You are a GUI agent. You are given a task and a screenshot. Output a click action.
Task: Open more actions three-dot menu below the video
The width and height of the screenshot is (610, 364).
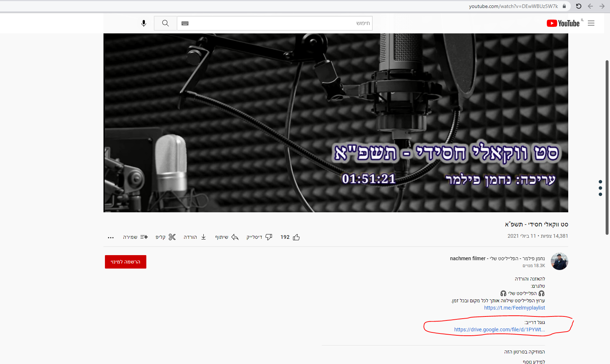pos(111,237)
